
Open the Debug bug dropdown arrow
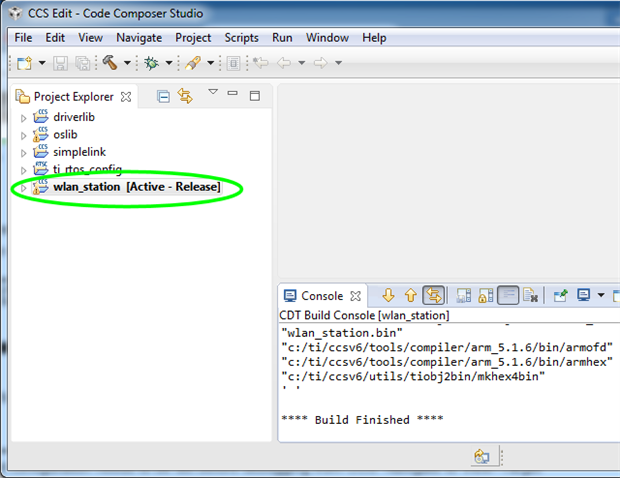point(169,63)
